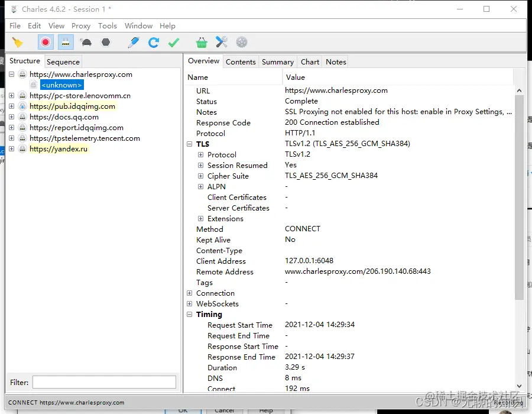The height and width of the screenshot is (414, 532).
Task: Toggle the red Record button
Action: pos(45,43)
